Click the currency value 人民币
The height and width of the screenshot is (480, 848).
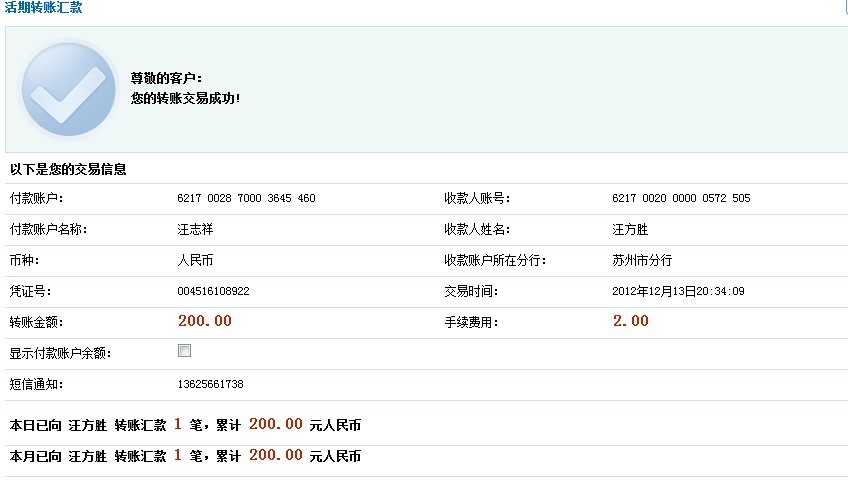click(195, 261)
